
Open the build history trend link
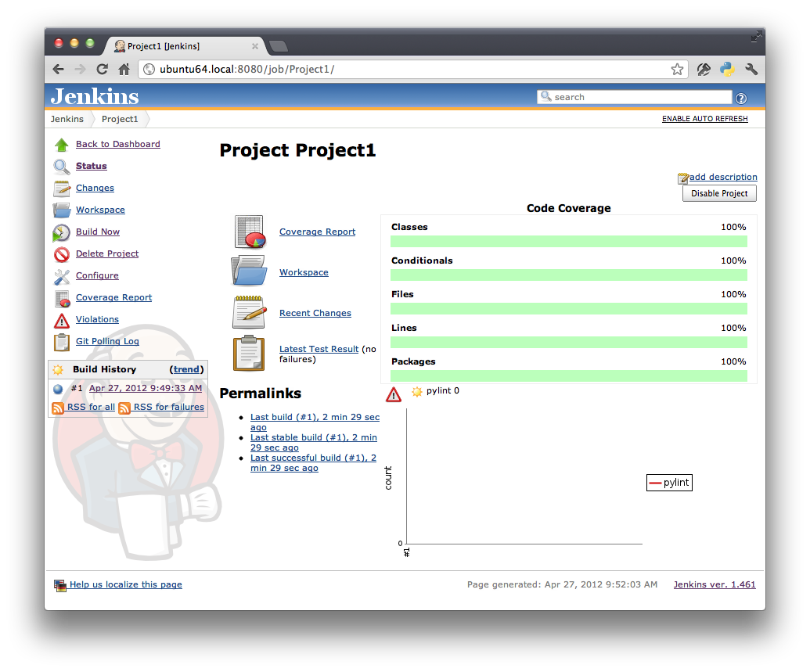186,370
